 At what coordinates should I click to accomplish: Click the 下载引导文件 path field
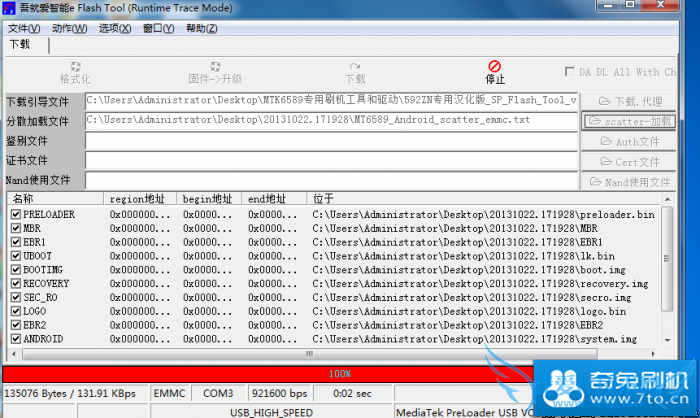pyautogui.click(x=331, y=101)
